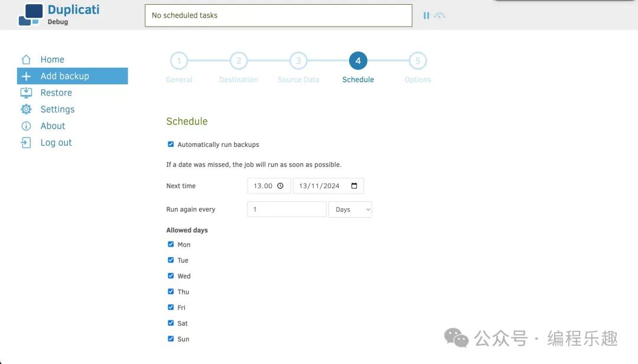Click the Restore download icon

pos(26,93)
